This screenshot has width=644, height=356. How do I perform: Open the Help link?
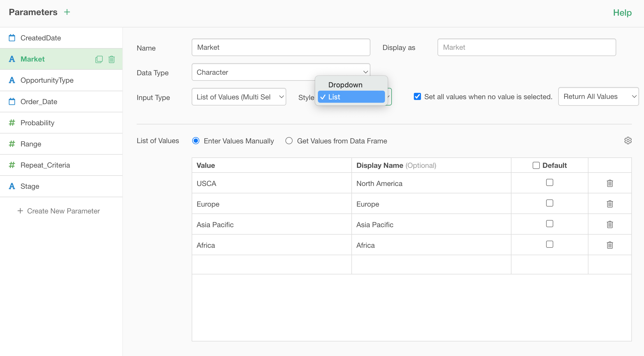[622, 13]
